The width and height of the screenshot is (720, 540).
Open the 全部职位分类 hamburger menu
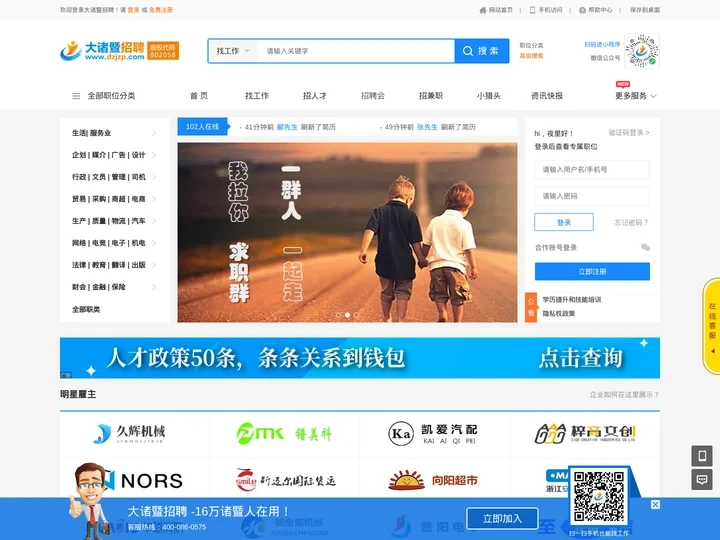click(x=104, y=96)
